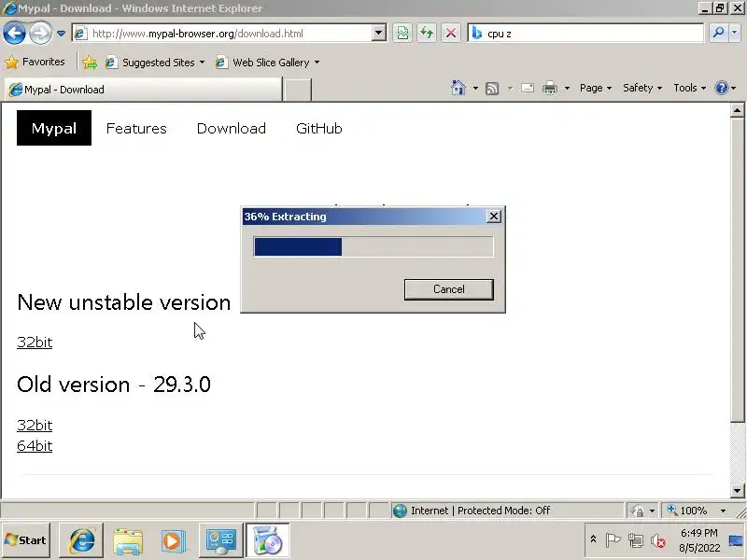Click the muted volume tray icon
747x560 pixels.
(658, 540)
